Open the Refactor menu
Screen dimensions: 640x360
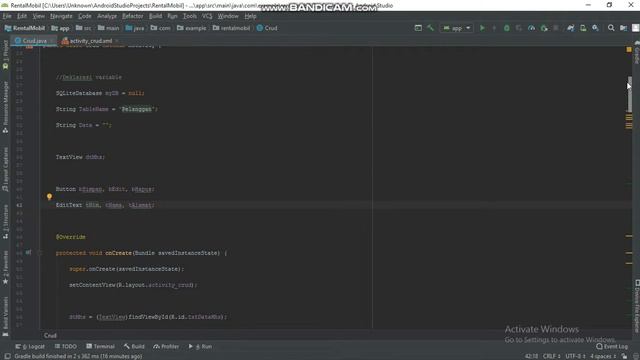click(133, 16)
